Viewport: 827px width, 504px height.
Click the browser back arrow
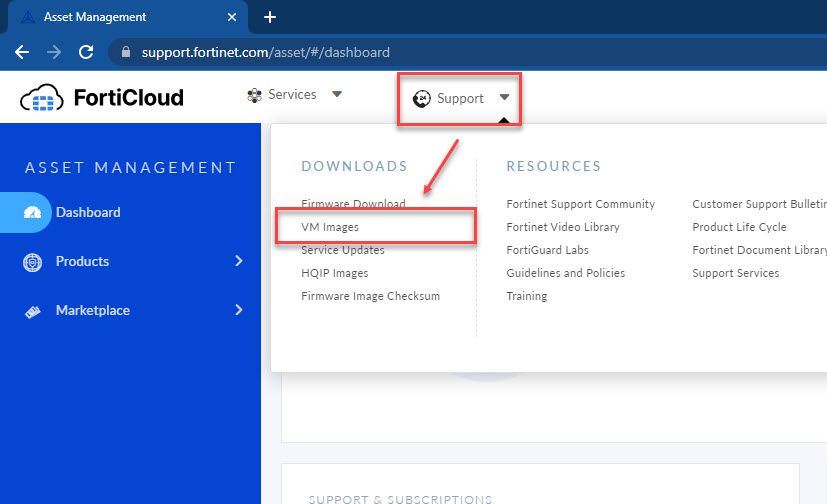(22, 52)
